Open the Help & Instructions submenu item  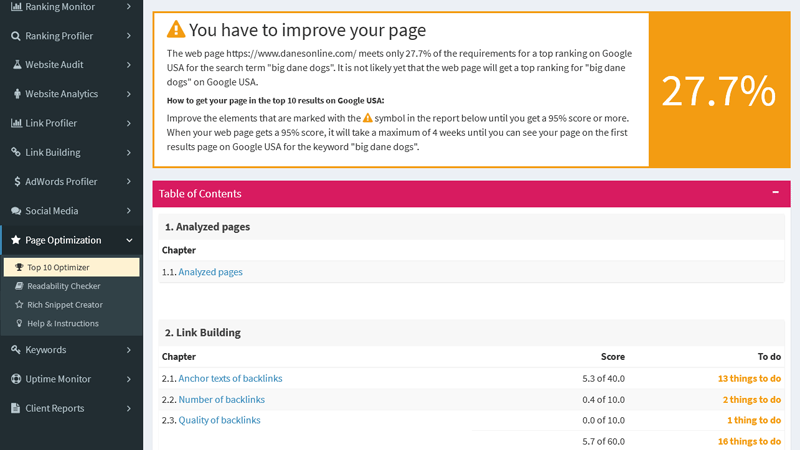tap(71, 323)
